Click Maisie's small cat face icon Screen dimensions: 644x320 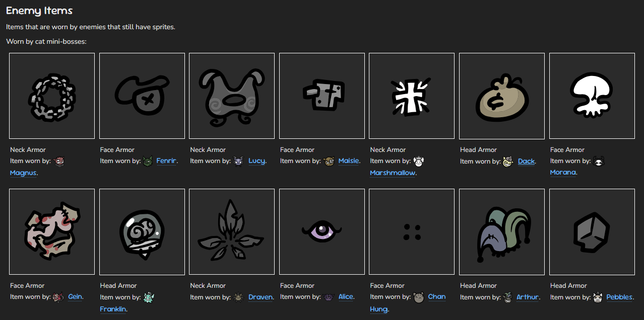click(x=329, y=162)
